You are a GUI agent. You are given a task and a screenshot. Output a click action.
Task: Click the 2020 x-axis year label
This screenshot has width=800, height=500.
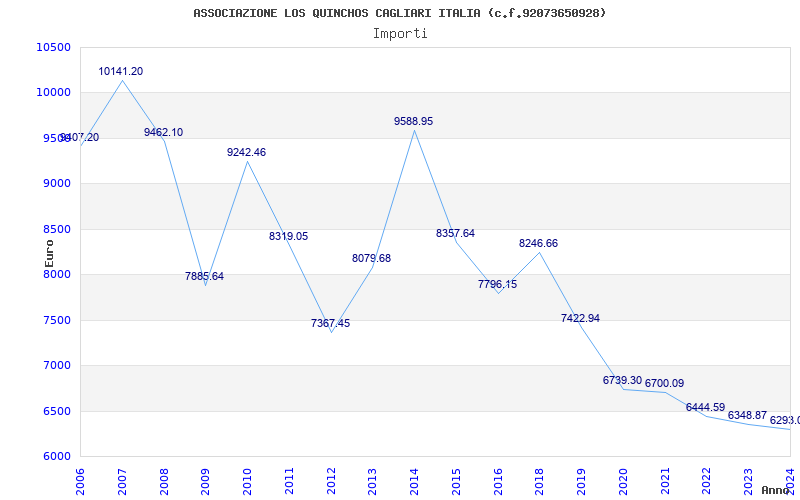click(x=623, y=481)
